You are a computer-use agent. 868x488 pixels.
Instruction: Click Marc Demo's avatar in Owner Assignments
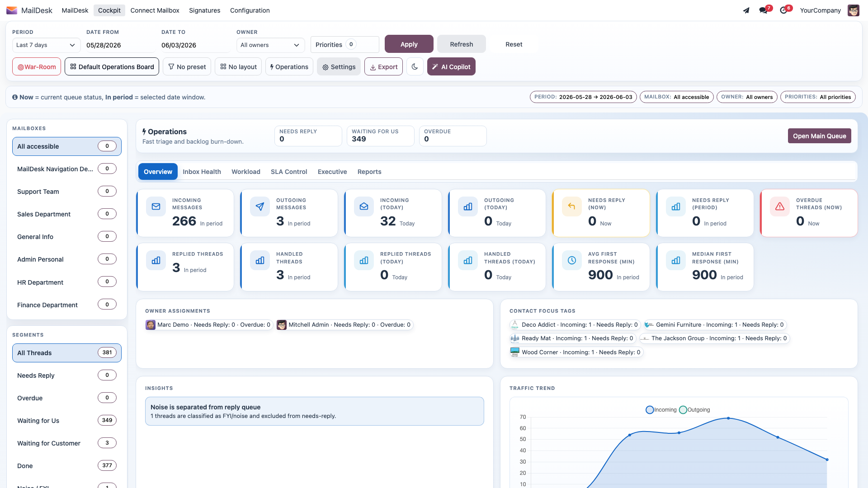(151, 325)
